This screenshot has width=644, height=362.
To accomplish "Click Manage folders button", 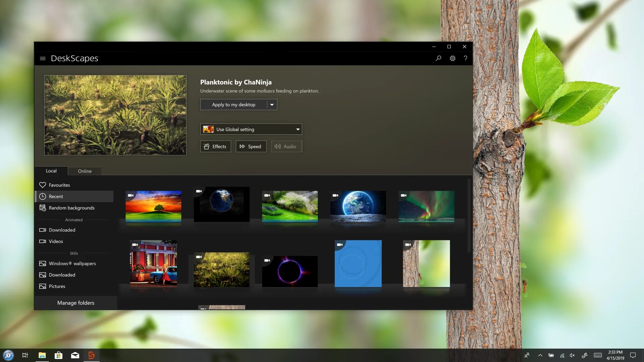I will pos(76,303).
